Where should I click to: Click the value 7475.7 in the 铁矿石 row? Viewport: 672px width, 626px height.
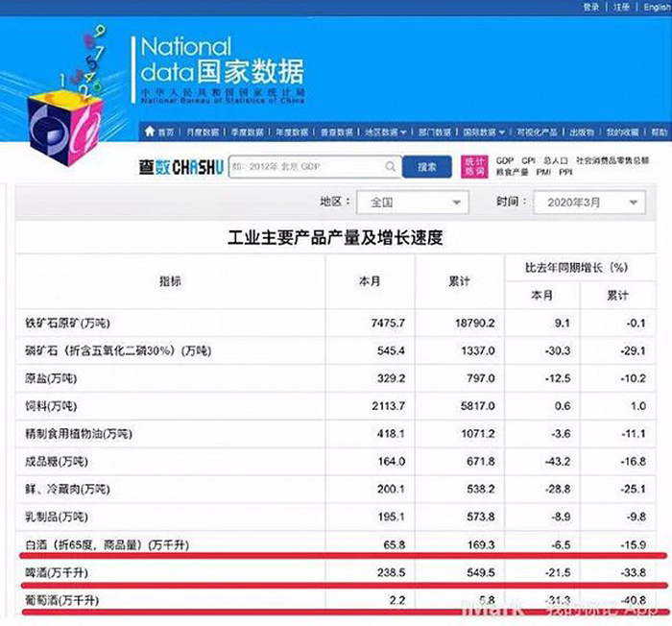(388, 323)
